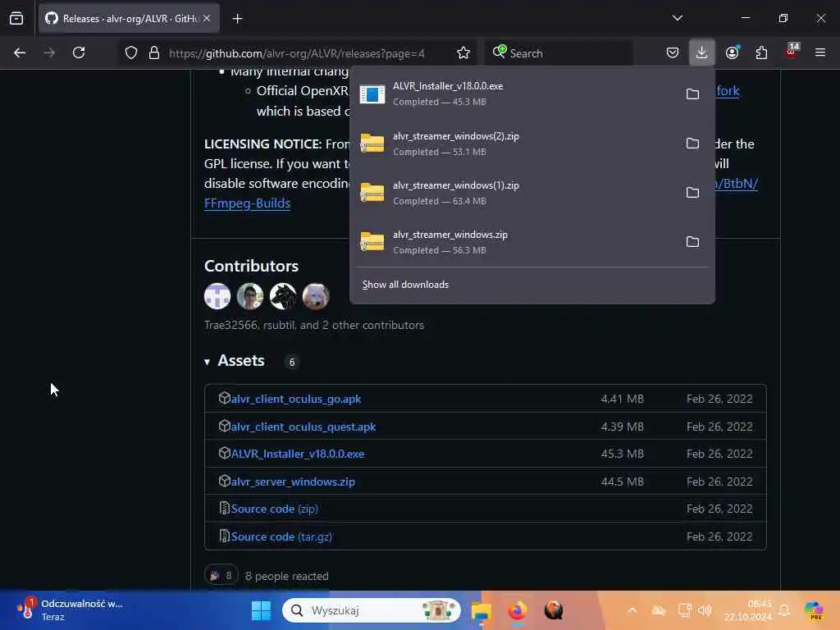Open taskbar volume control
Screen dimensions: 840x630
(x=705, y=610)
